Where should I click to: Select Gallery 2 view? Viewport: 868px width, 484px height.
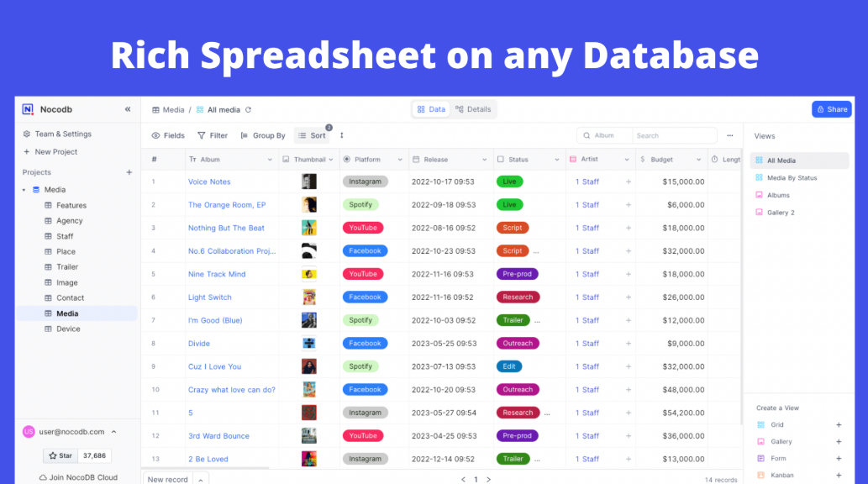pyautogui.click(x=781, y=213)
